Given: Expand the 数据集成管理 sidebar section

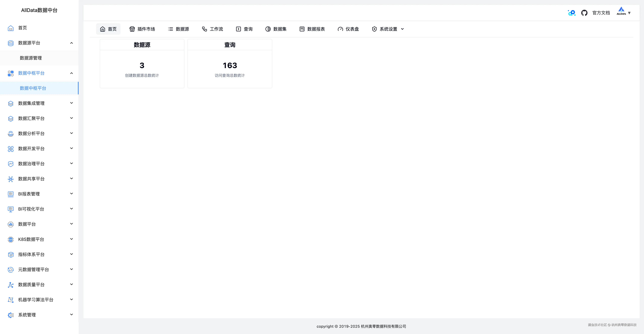Looking at the screenshot, I should (x=71, y=103).
